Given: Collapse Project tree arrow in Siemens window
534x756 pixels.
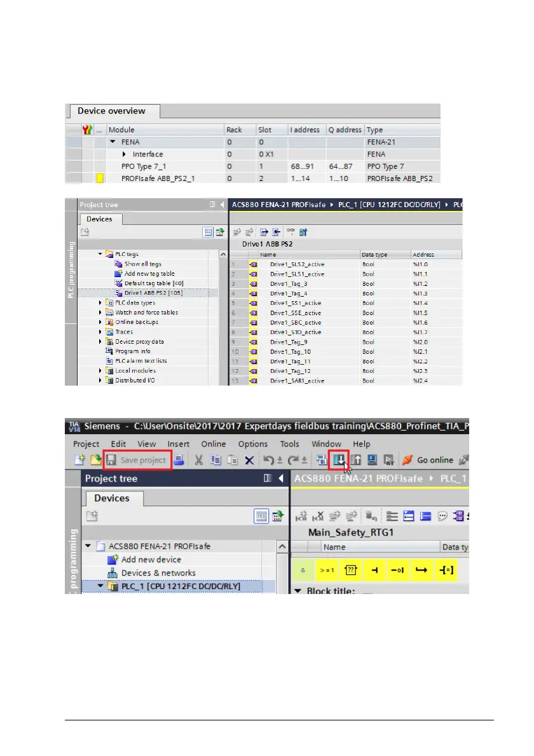Looking at the screenshot, I should (281, 478).
